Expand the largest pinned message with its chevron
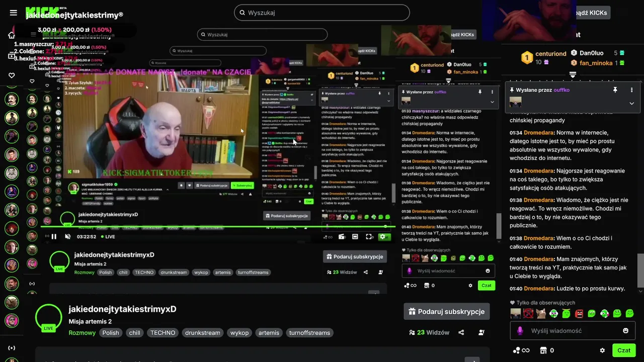 [x=632, y=103]
